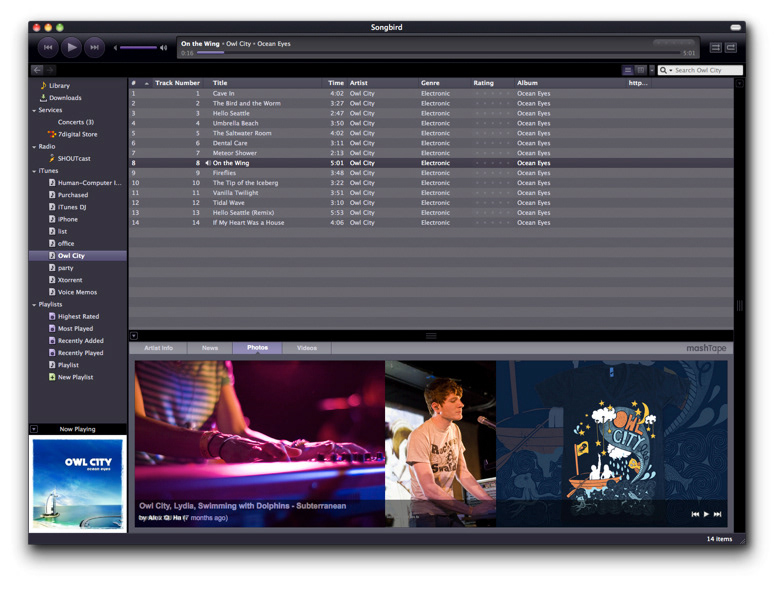The width and height of the screenshot is (782, 589).
Task: Skip to the previous track in top toolbar
Action: 48,47
